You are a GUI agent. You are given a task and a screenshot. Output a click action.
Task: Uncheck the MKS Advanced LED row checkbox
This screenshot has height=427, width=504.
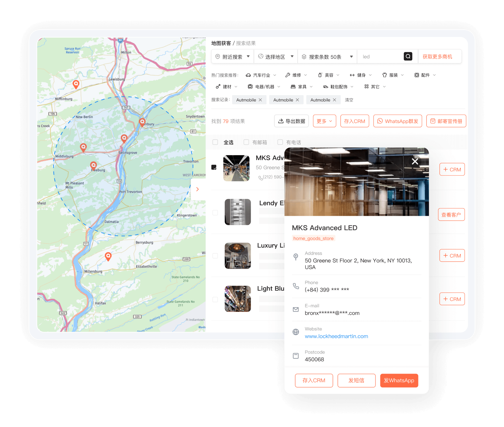click(x=214, y=167)
